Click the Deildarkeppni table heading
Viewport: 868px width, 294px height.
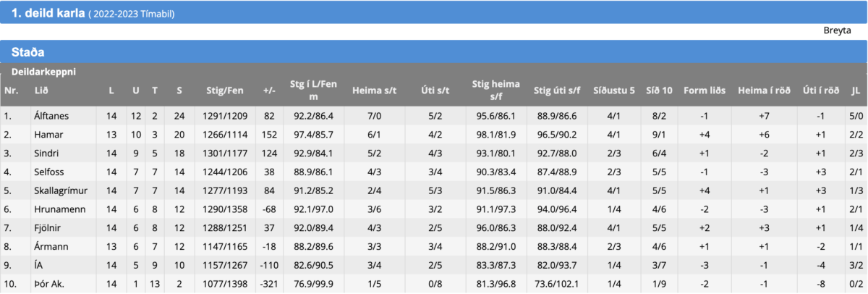point(43,72)
